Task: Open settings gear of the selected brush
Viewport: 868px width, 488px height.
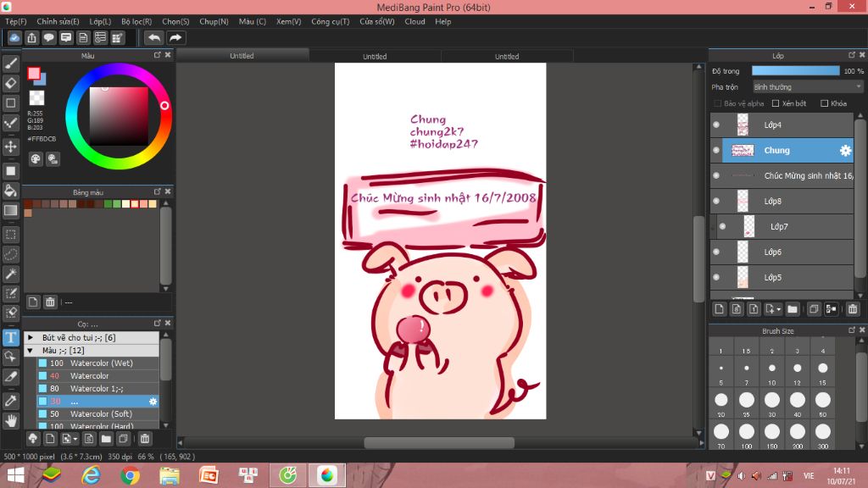Action: (x=153, y=401)
